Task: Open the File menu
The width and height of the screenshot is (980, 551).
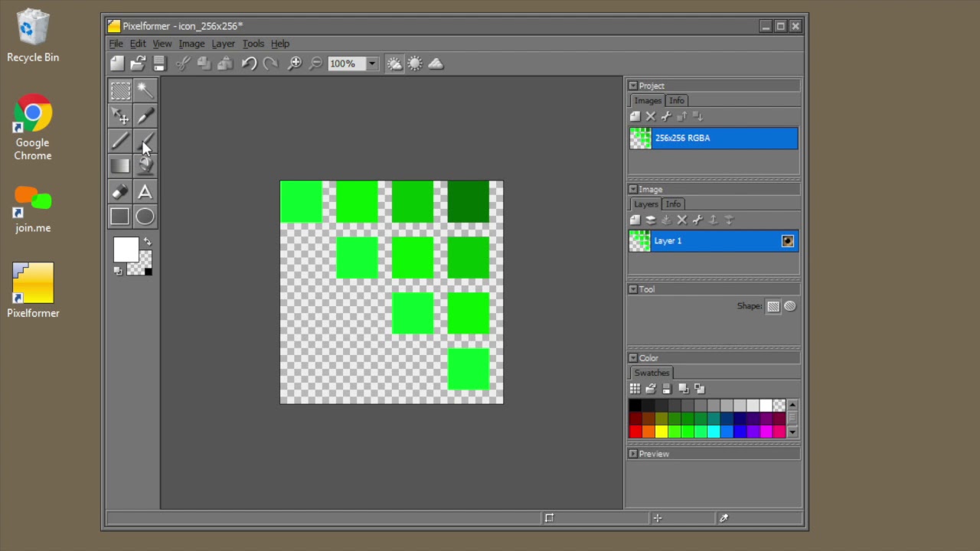Action: [116, 44]
